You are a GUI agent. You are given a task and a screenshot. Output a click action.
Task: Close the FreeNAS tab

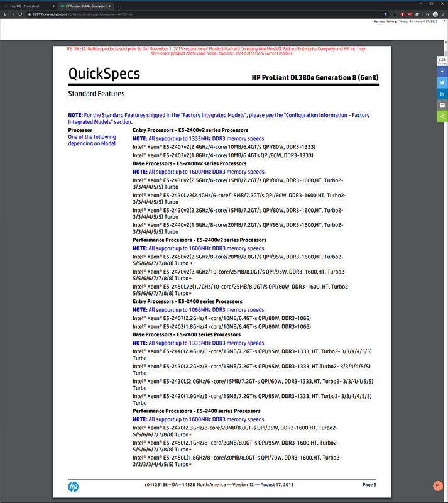click(x=54, y=6)
